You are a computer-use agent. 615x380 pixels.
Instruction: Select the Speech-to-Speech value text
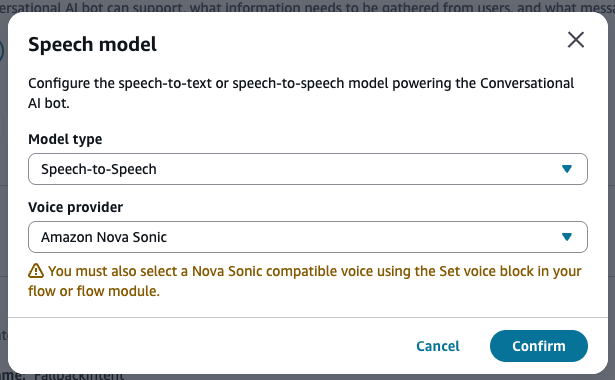click(x=99, y=169)
